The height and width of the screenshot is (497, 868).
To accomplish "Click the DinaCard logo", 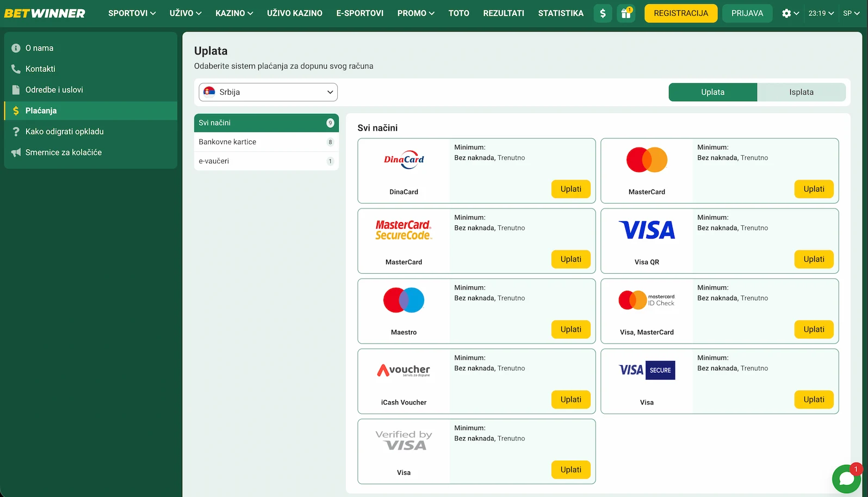I will point(404,159).
